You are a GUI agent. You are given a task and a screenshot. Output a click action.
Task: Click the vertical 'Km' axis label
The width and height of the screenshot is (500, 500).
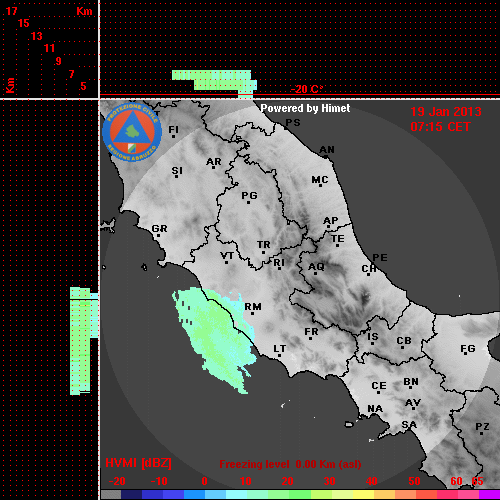coord(10,85)
